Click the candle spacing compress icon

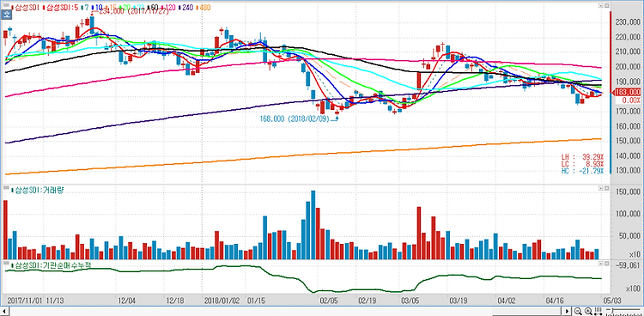pos(598,311)
